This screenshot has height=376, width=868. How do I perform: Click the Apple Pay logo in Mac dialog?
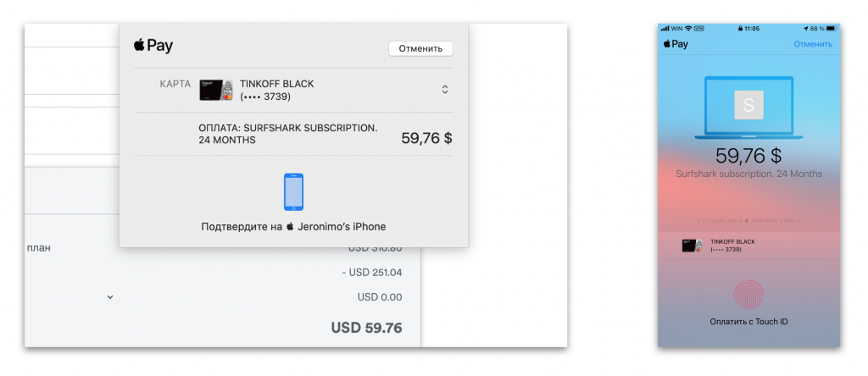pos(153,46)
